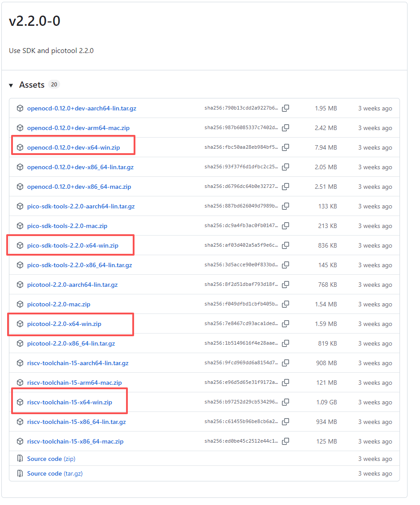Copy sha256 for openocd x64-win.zip
Viewport: 420px width, 505px height.
pyautogui.click(x=285, y=147)
